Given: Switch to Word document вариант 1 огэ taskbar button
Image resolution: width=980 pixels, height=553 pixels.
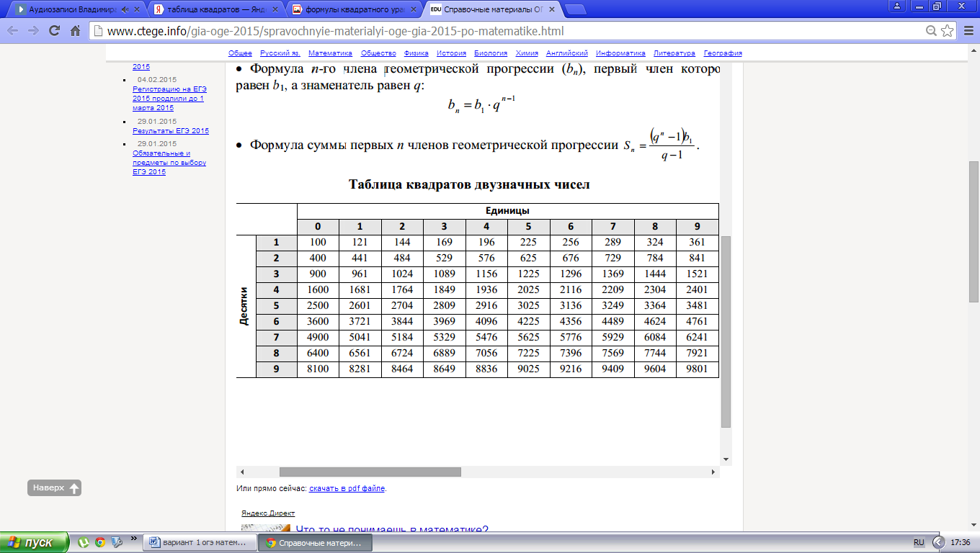Looking at the screenshot, I should pyautogui.click(x=200, y=543).
